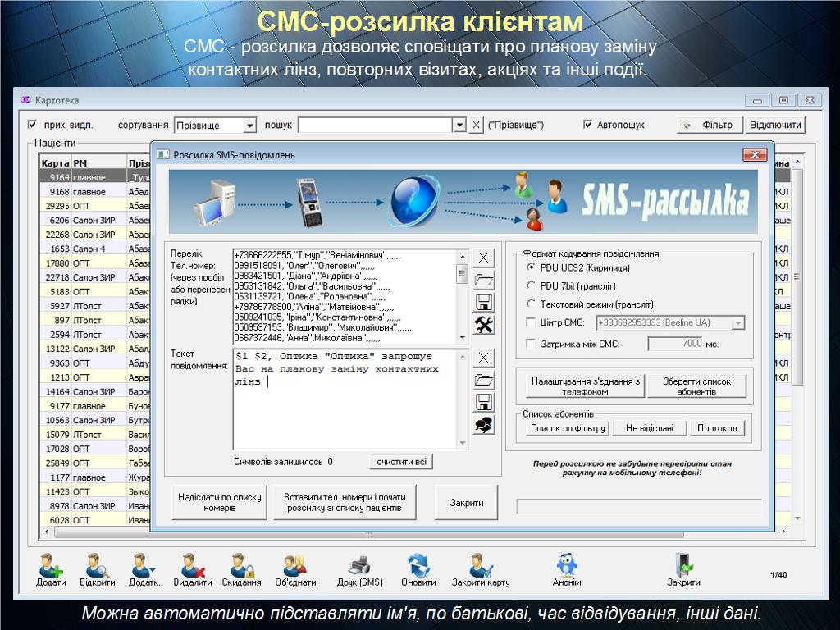Image resolution: width=840 pixels, height=630 pixels.
Task: Click the Надіслати по списку номерів button
Action: (x=220, y=502)
